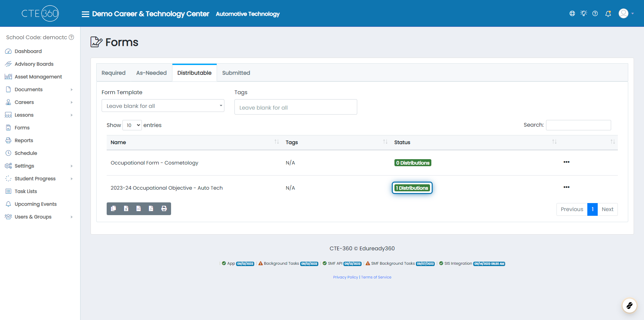Viewport: 644px width, 320px height.
Task: Change the Show entries count dropdown
Action: (x=132, y=125)
